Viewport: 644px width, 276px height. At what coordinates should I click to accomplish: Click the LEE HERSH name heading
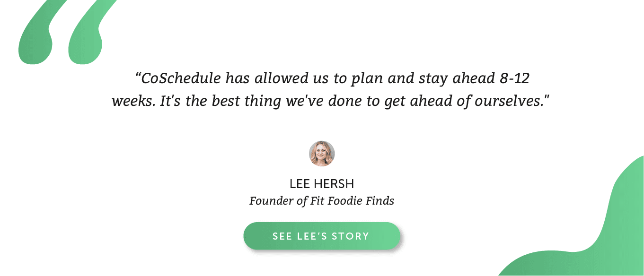322,184
